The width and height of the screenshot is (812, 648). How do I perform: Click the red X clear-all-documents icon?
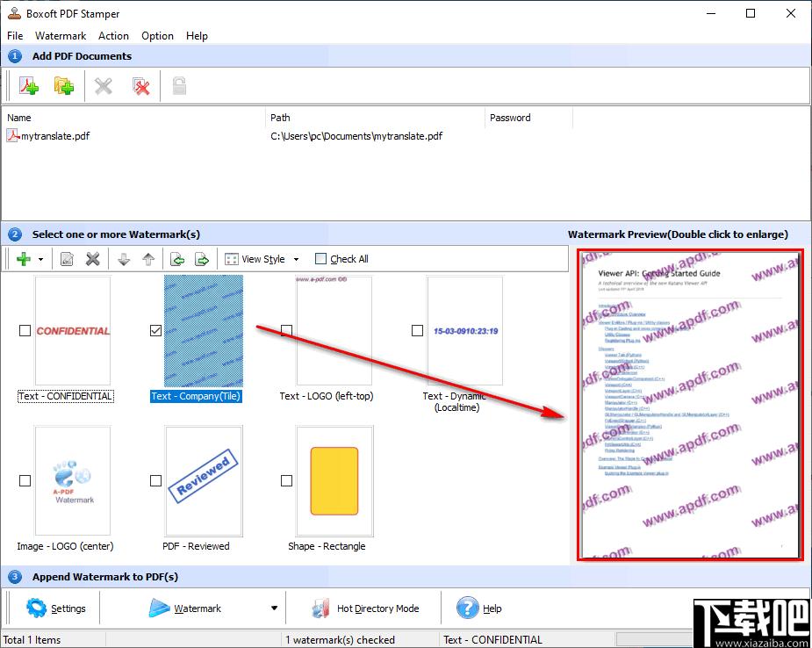coord(140,86)
